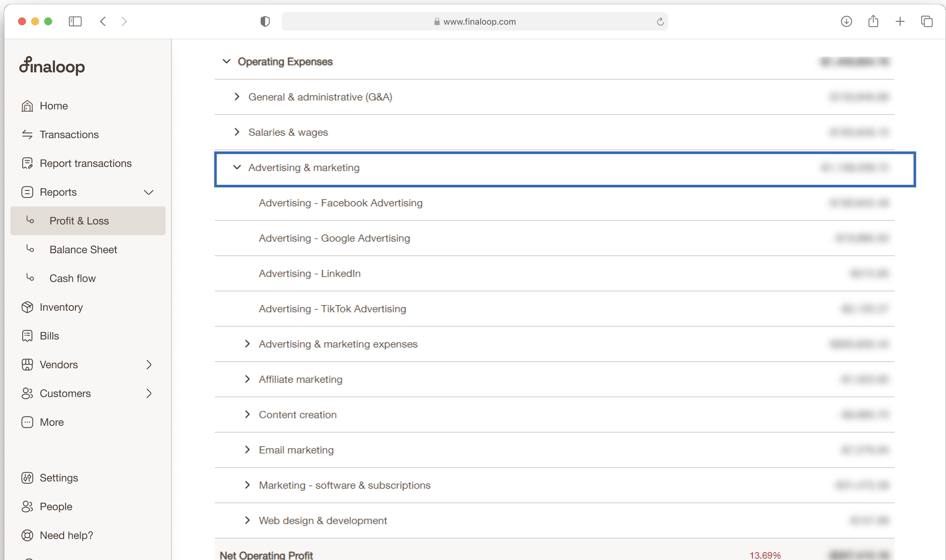Go to Transactions page
Screen dimensions: 946x560
69,135
